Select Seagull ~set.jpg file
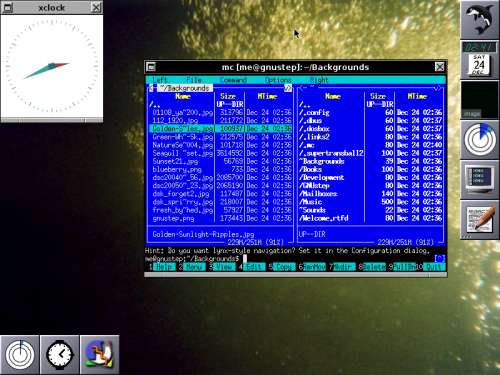This screenshot has width=500, height=375. [220, 153]
